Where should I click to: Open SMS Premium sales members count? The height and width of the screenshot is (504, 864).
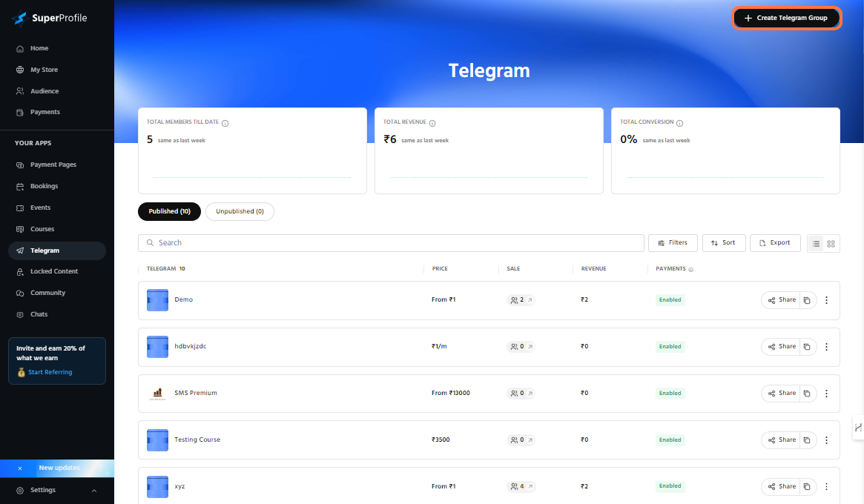[520, 394]
